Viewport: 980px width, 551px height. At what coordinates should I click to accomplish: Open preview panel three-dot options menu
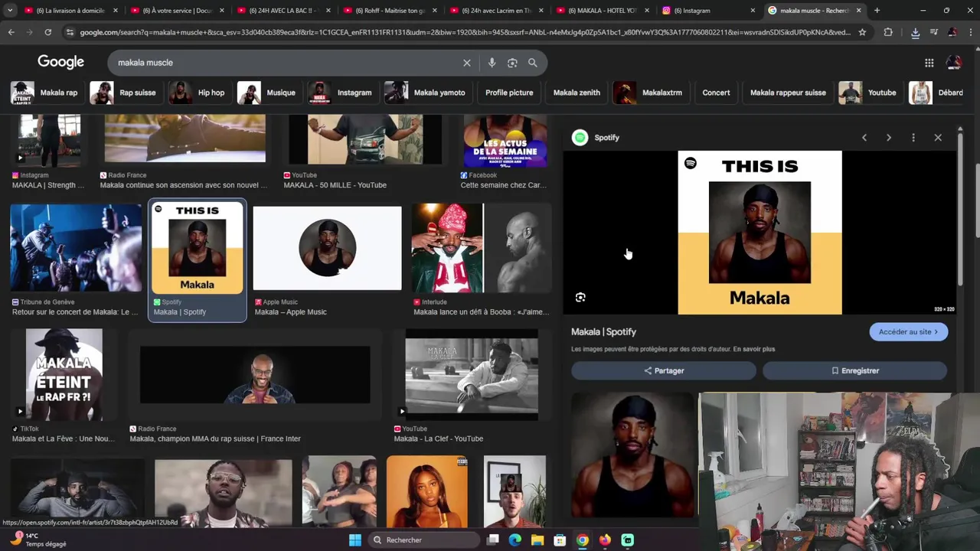pos(913,138)
